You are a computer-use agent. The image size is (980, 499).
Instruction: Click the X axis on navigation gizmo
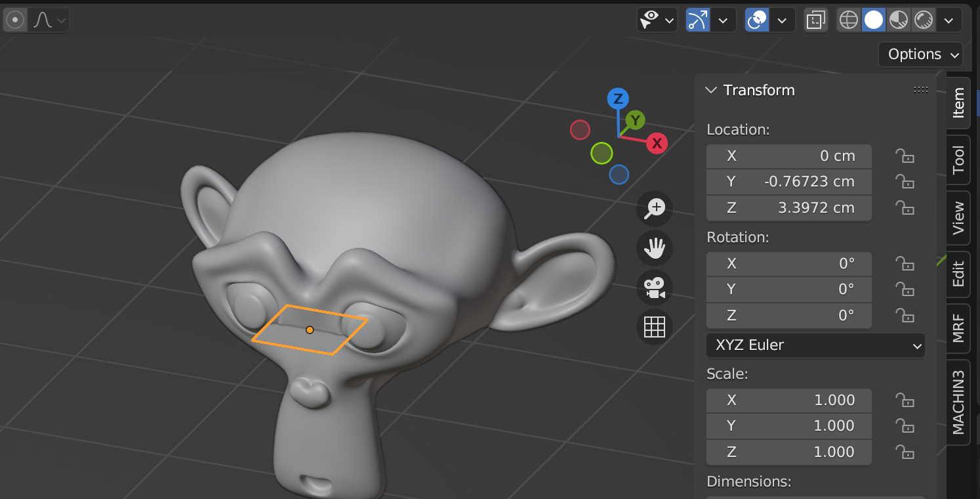click(x=657, y=143)
